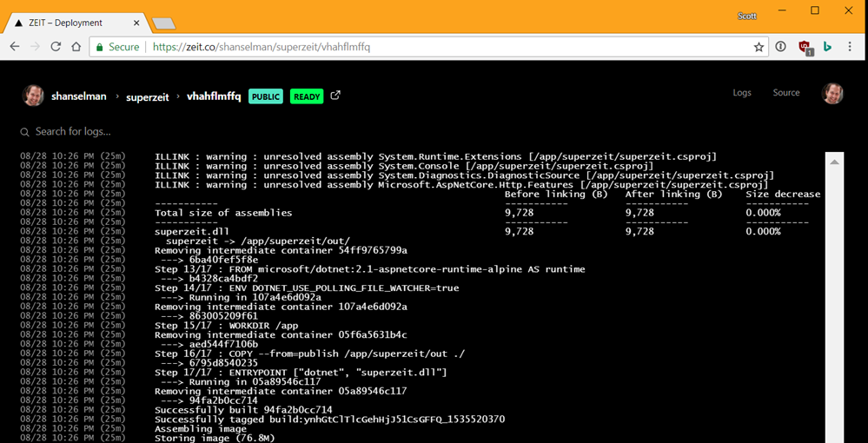Click the 'Successfully built 94fa2b0cc714' line
This screenshot has width=868, height=443.
click(x=243, y=410)
